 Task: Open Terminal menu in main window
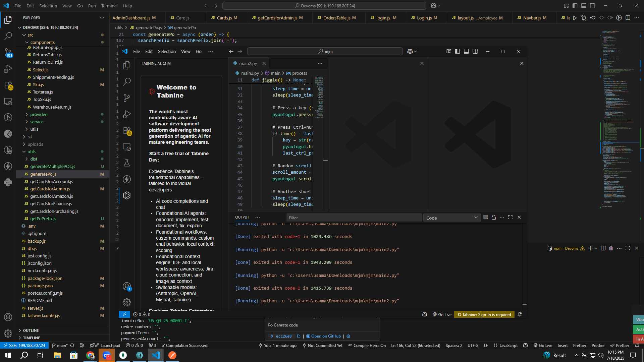(109, 6)
